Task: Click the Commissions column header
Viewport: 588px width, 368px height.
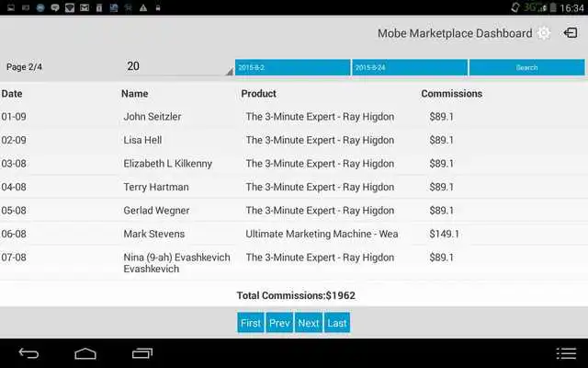Action: click(x=451, y=94)
